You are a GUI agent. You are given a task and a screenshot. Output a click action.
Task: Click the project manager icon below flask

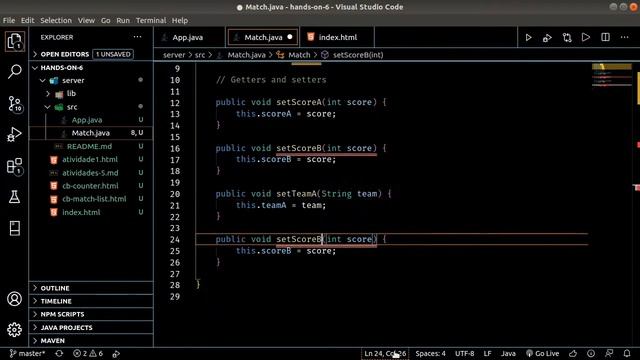(x=15, y=228)
